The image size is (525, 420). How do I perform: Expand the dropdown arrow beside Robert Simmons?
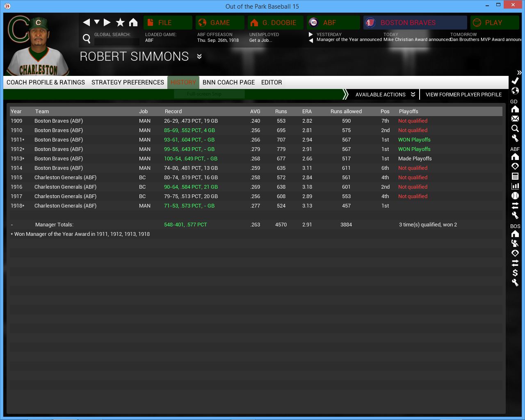199,56
